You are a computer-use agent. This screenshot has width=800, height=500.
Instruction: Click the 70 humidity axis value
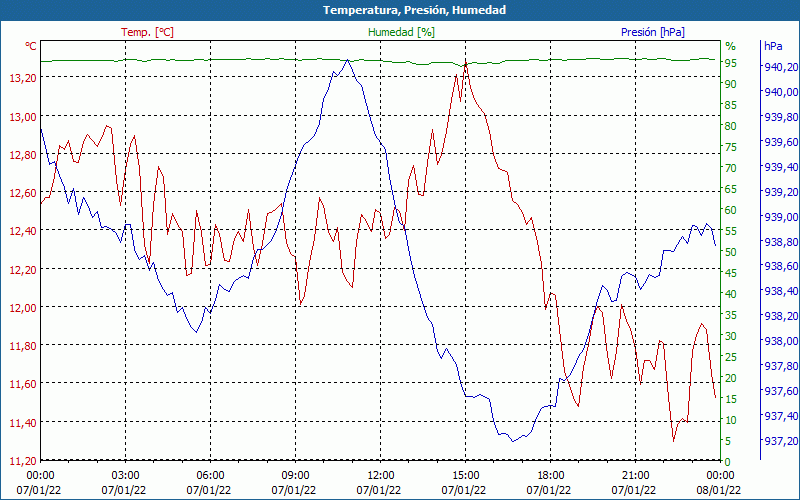coord(731,168)
